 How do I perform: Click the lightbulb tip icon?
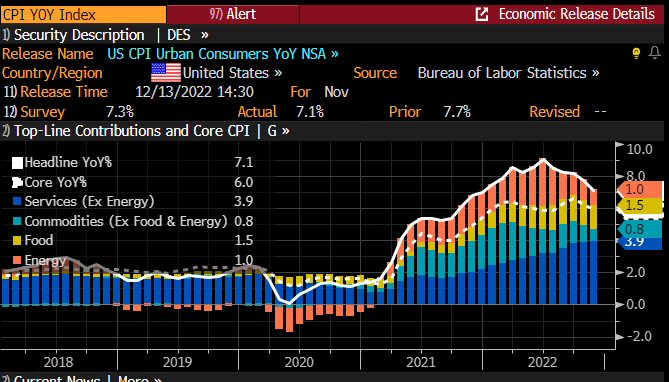click(x=636, y=53)
